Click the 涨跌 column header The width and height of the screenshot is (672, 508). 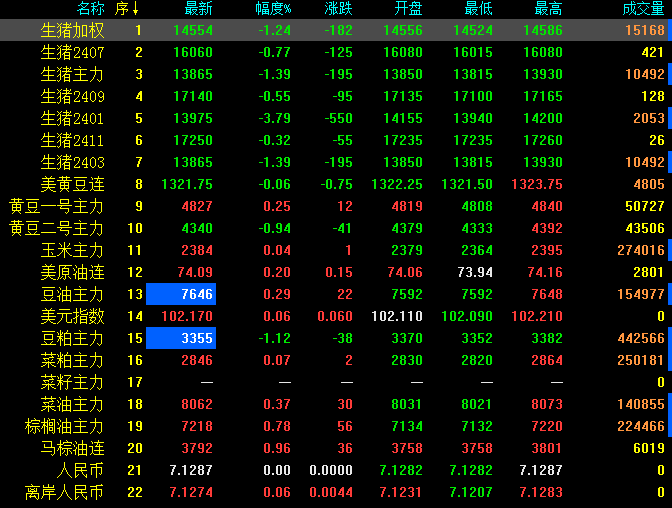click(339, 8)
